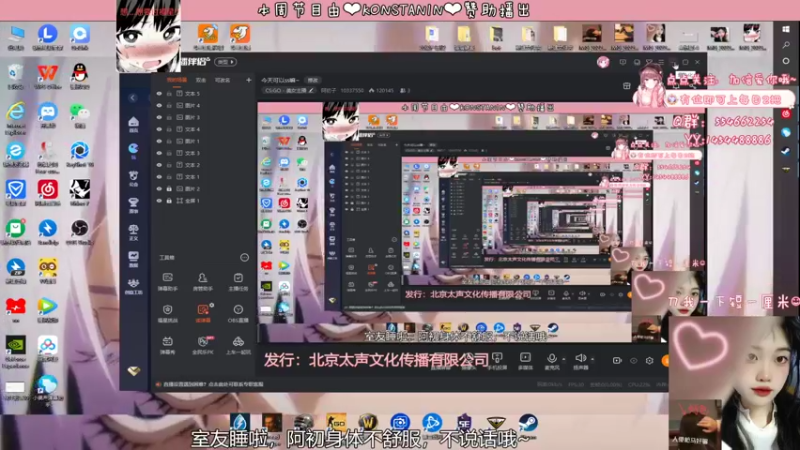Open the pill dropdown next to the app logo
Viewport: 800px width, 450px height.
225,62
